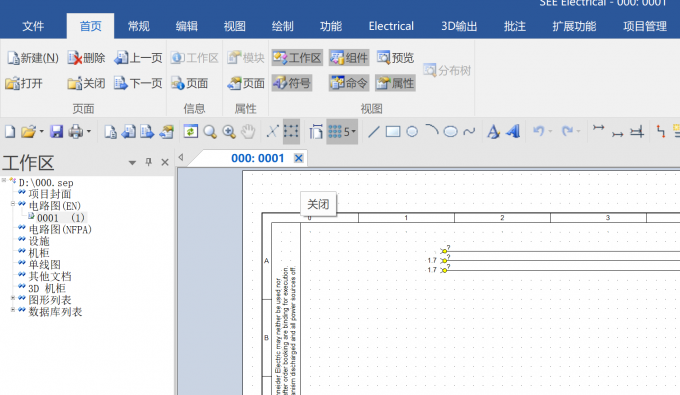Screen dimensions: 680x395
Task: Click the lower wire connection arrow icon
Action: (x=618, y=134)
